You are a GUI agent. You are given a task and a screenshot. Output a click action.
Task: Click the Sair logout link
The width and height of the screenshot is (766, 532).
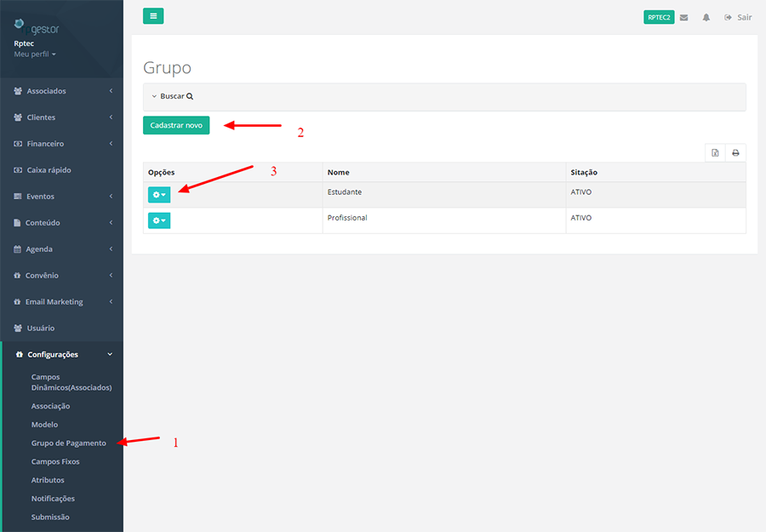[738, 17]
